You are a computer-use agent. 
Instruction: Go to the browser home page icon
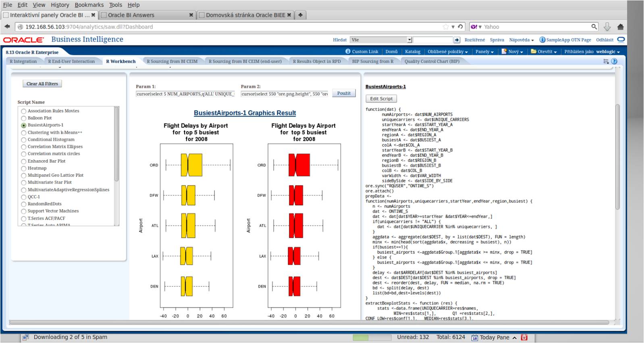(621, 27)
